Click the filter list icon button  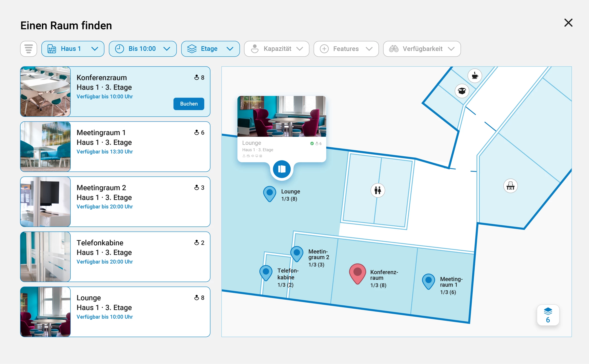click(29, 49)
